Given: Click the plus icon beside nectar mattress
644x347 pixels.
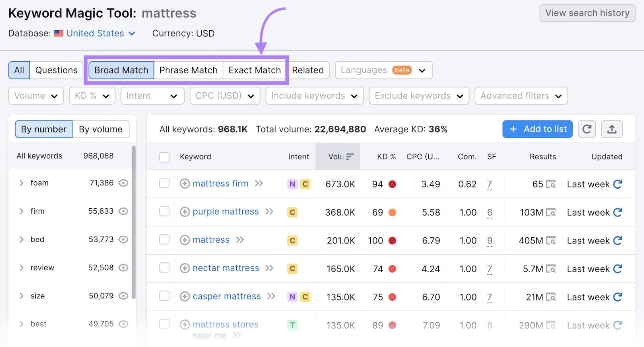Looking at the screenshot, I should [x=185, y=268].
